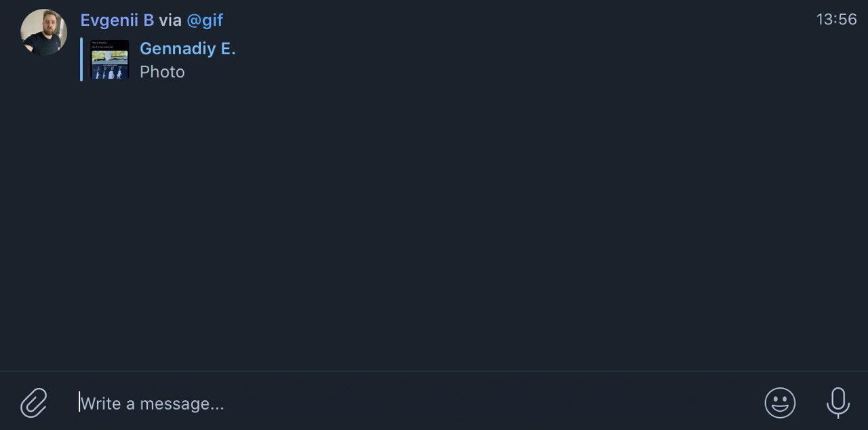
Task: Open the attach file paperclip icon
Action: point(34,403)
